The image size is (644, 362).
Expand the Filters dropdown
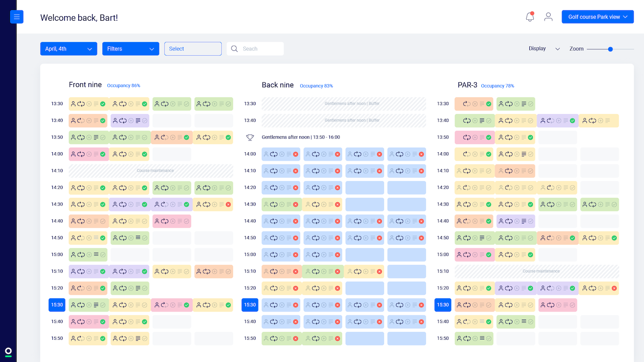point(131,49)
